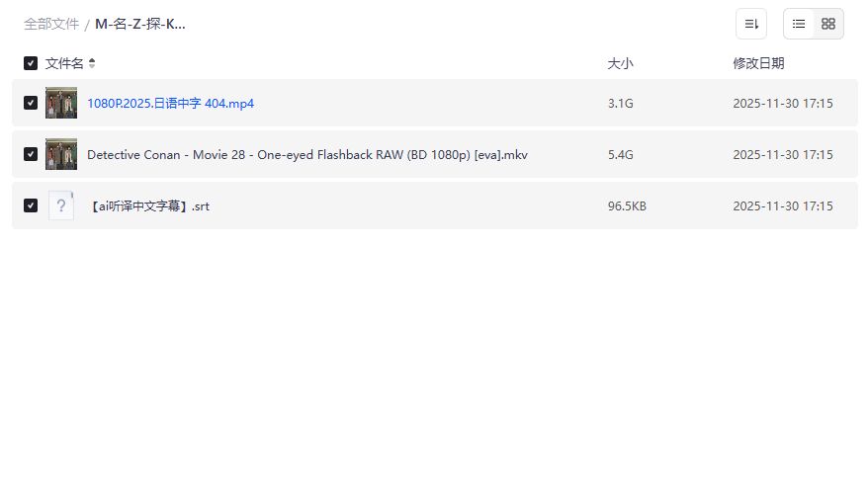Toggle the select-all files checkbox

tap(31, 63)
